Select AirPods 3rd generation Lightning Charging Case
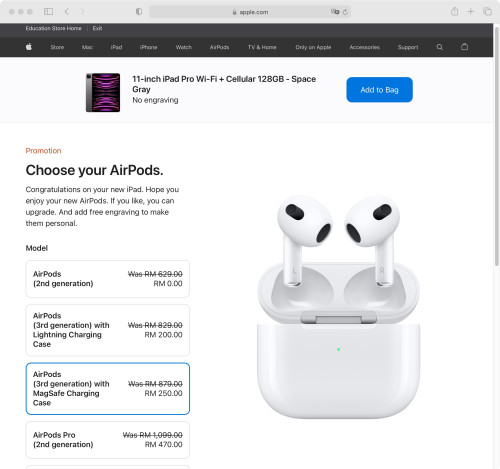Viewport: 500px width, 469px height. point(108,330)
